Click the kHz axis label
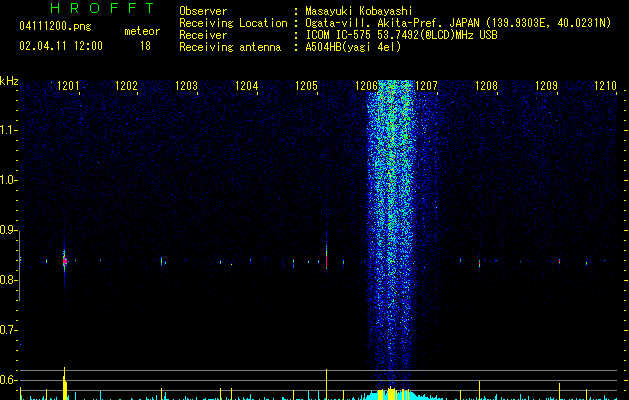 point(9,81)
